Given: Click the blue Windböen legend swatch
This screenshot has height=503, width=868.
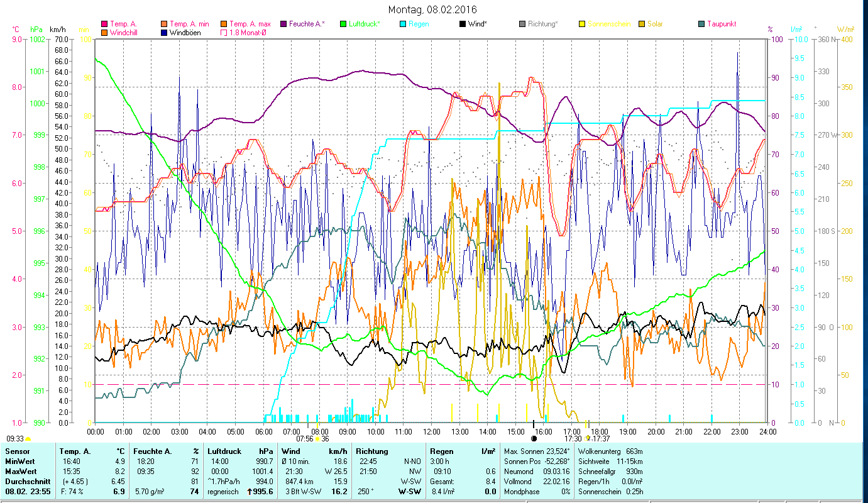Looking at the screenshot, I should coord(165,32).
